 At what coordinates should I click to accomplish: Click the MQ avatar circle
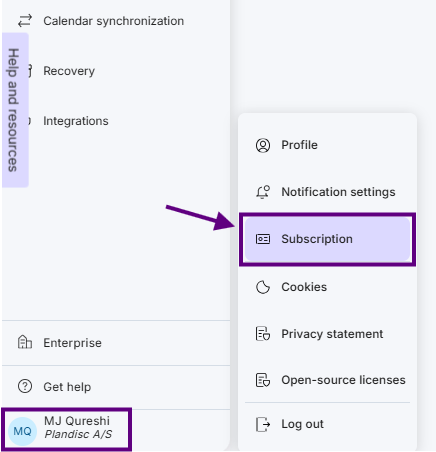(x=22, y=431)
